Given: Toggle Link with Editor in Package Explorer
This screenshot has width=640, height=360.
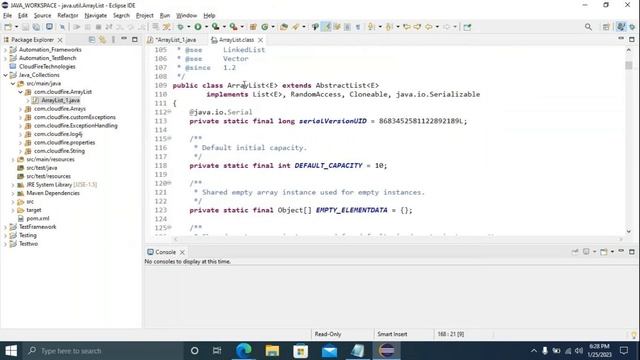Looking at the screenshot, I should [102, 40].
